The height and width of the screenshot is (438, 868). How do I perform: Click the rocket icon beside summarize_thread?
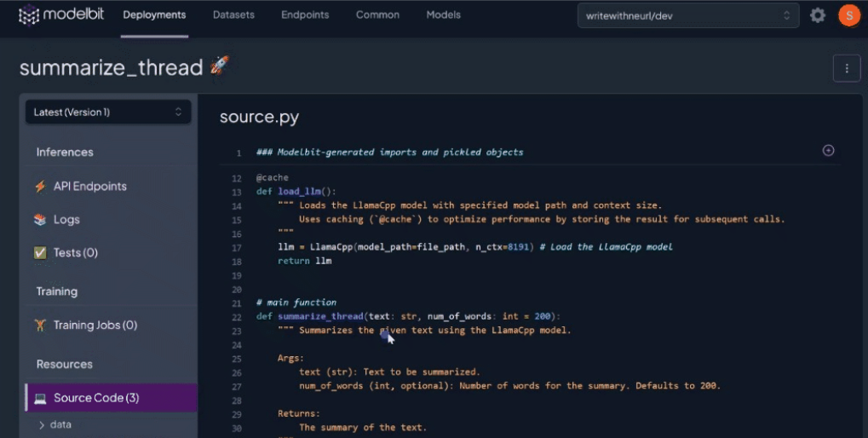click(x=219, y=66)
